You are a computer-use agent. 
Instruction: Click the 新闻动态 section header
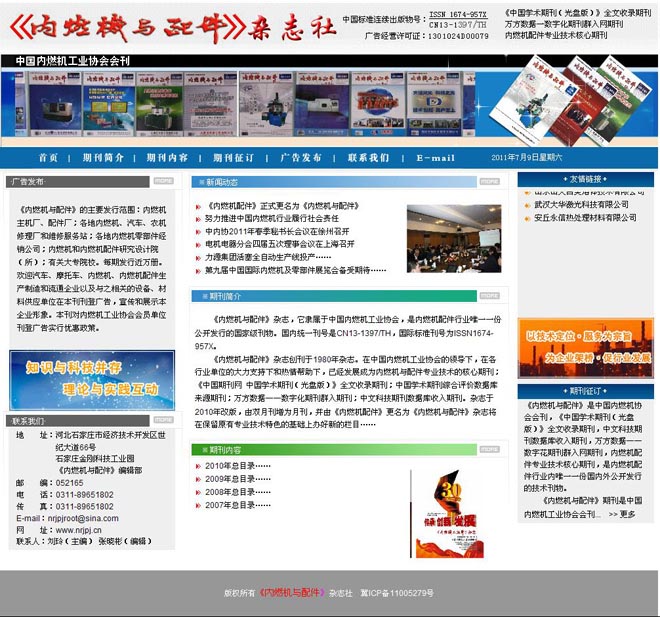334,182
